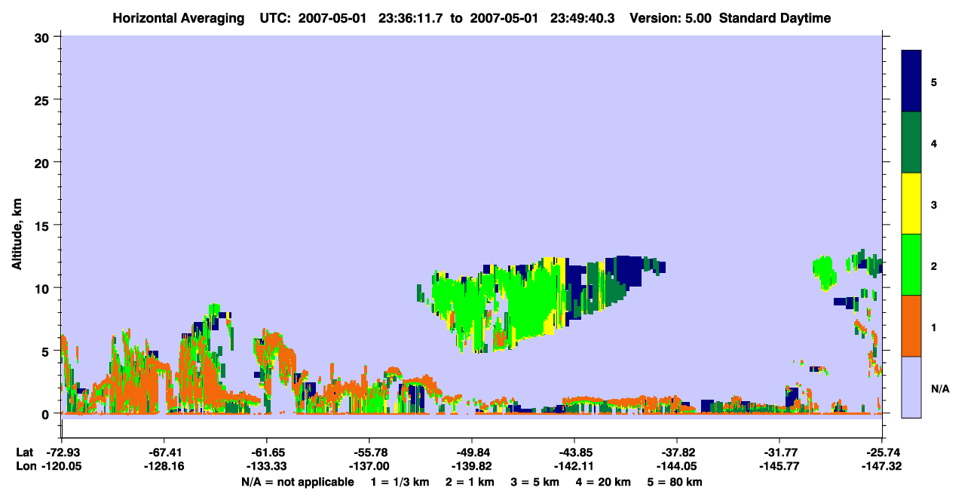Click the orange color bar segment 1
This screenshot has width=980, height=503.
point(911,326)
